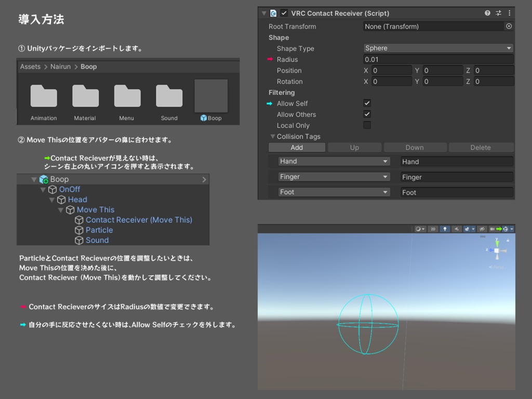
Task: Click the Position Y field
Action: click(443, 71)
